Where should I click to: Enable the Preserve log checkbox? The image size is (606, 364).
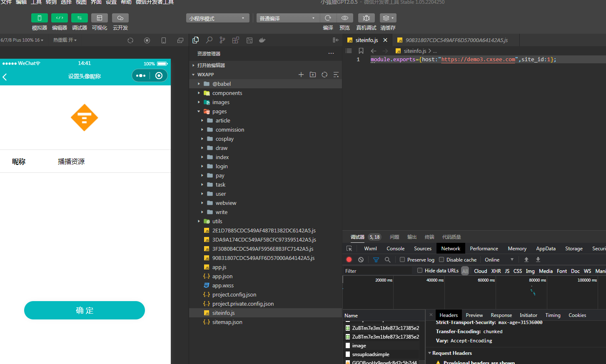pyautogui.click(x=402, y=259)
